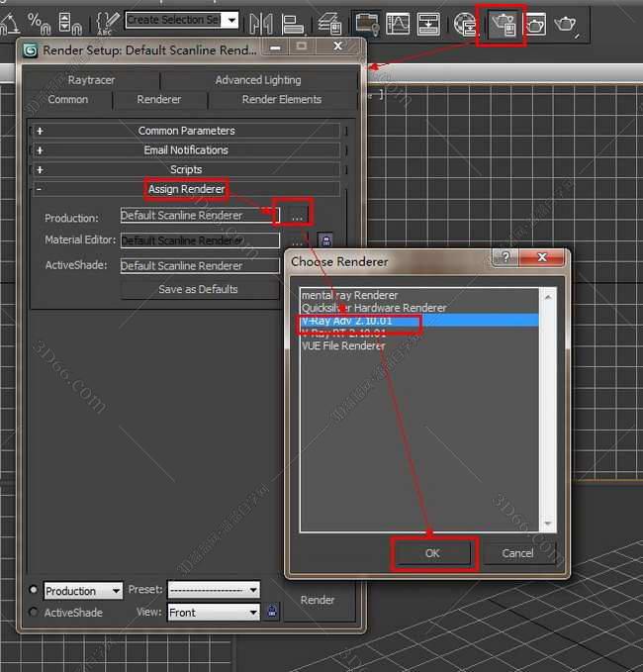Switch to the Common tab

point(68,99)
